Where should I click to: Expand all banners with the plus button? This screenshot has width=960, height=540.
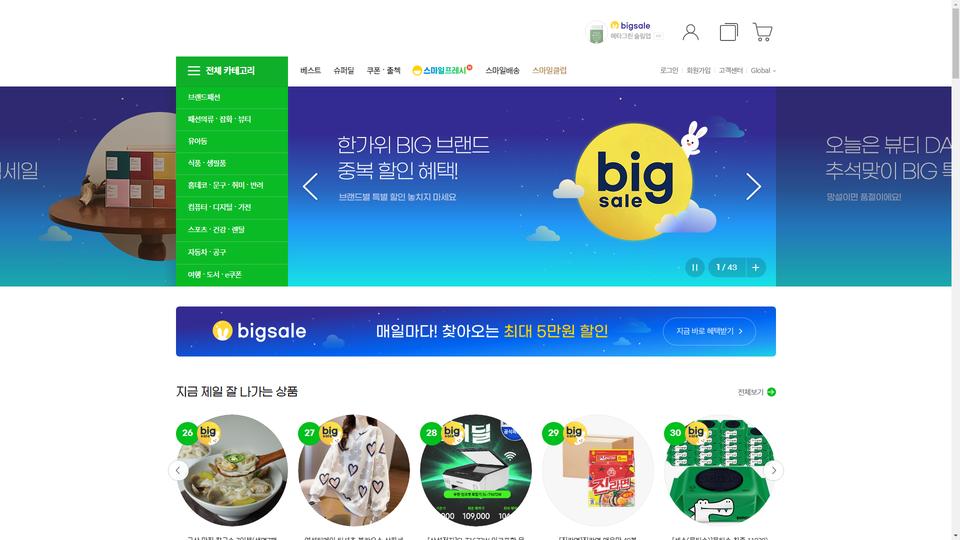pyautogui.click(x=756, y=268)
